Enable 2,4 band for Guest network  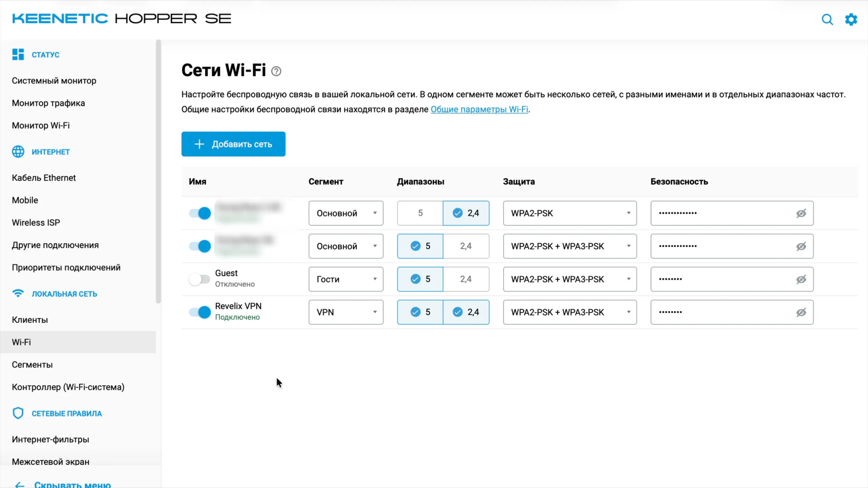tap(466, 279)
